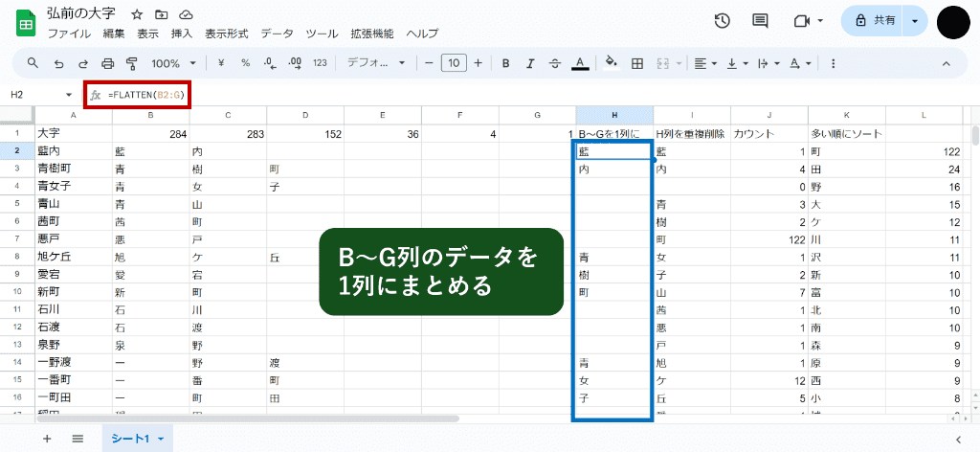980x452 pixels.
Task: Select row 8 header
Action: [17, 257]
